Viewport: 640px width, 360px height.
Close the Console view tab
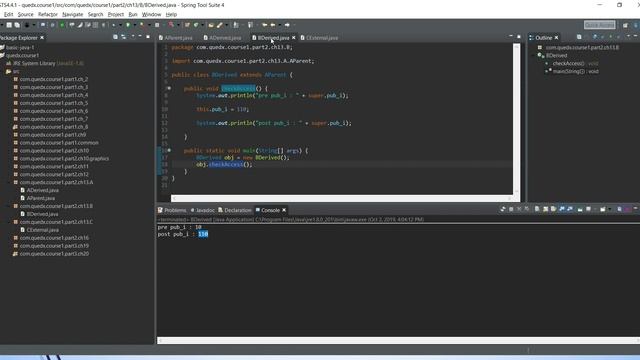tap(284, 210)
